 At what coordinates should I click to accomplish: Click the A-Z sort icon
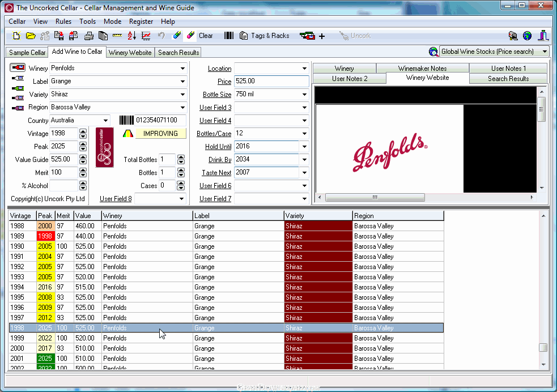pos(132,36)
